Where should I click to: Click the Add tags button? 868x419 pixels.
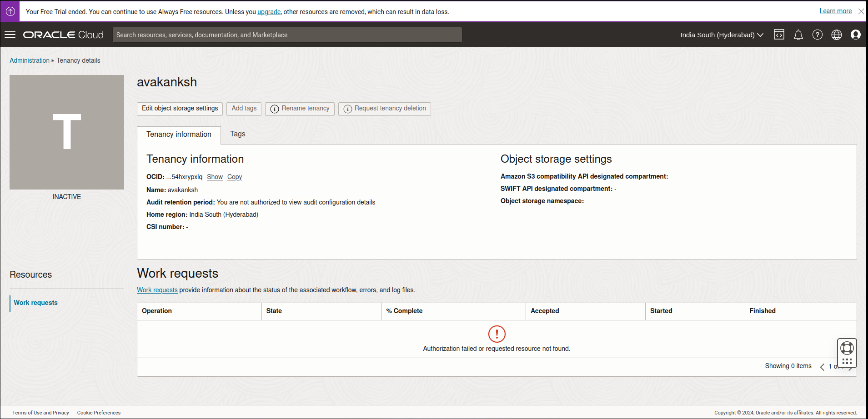click(x=244, y=109)
